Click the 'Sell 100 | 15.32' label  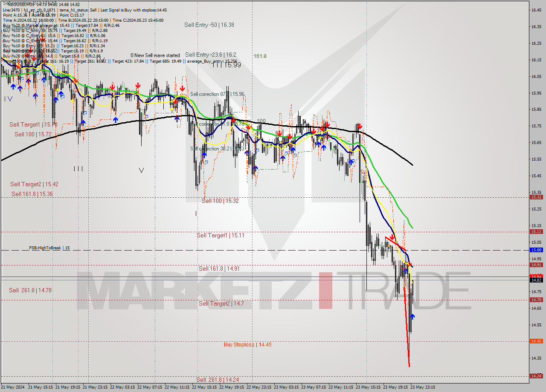coord(220,200)
